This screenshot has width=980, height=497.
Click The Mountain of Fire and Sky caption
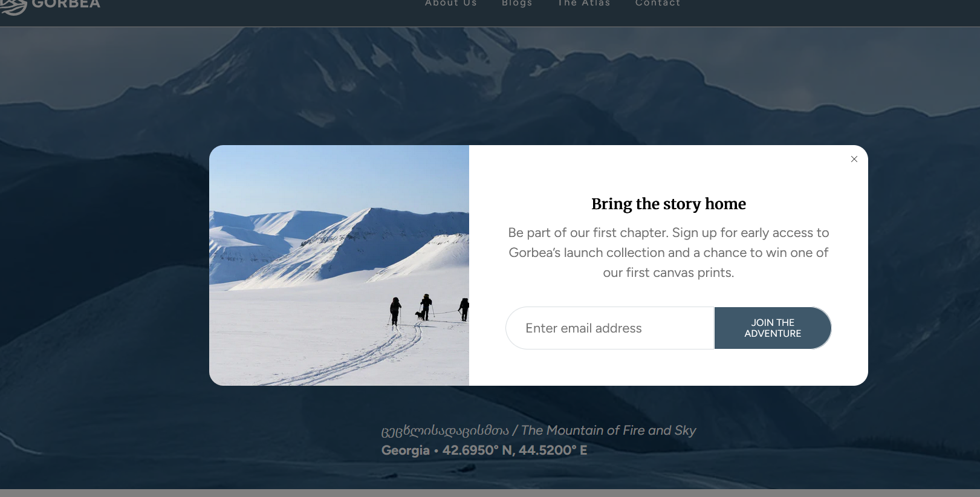point(608,430)
